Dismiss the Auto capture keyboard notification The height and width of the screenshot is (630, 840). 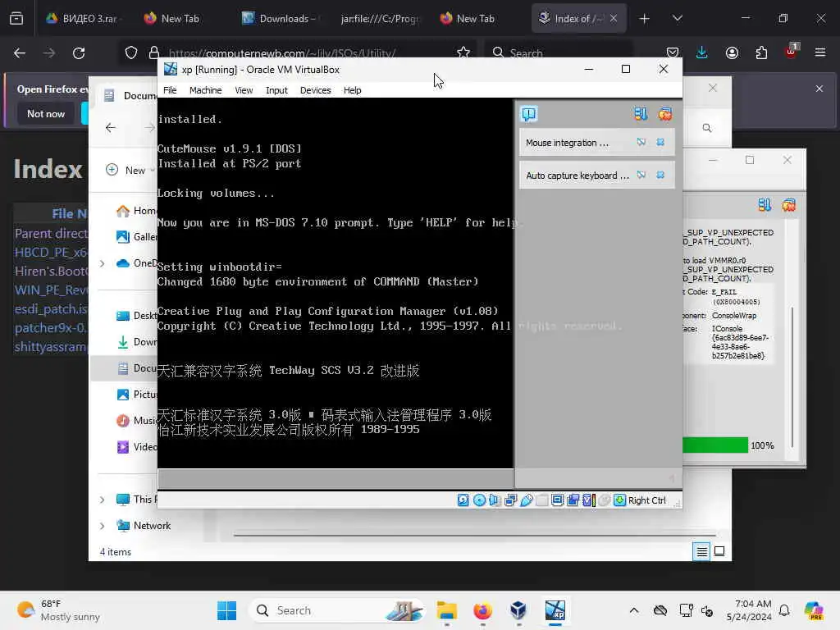(660, 175)
